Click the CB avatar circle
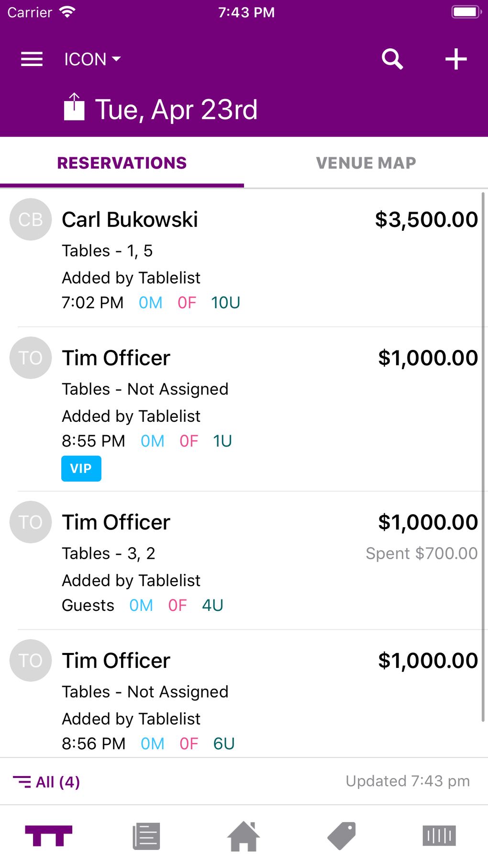This screenshot has width=488, height=868. pyautogui.click(x=31, y=219)
